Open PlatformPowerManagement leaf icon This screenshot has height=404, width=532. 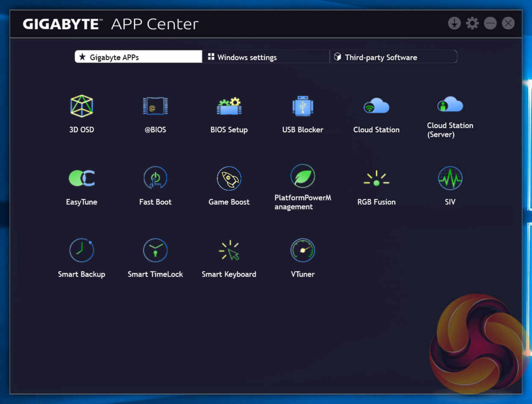click(x=303, y=176)
